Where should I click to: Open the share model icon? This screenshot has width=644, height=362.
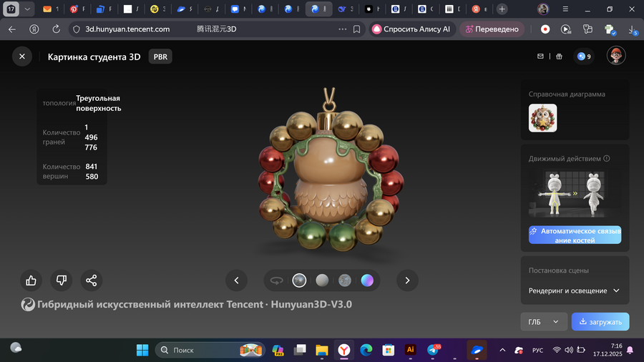[x=91, y=280]
